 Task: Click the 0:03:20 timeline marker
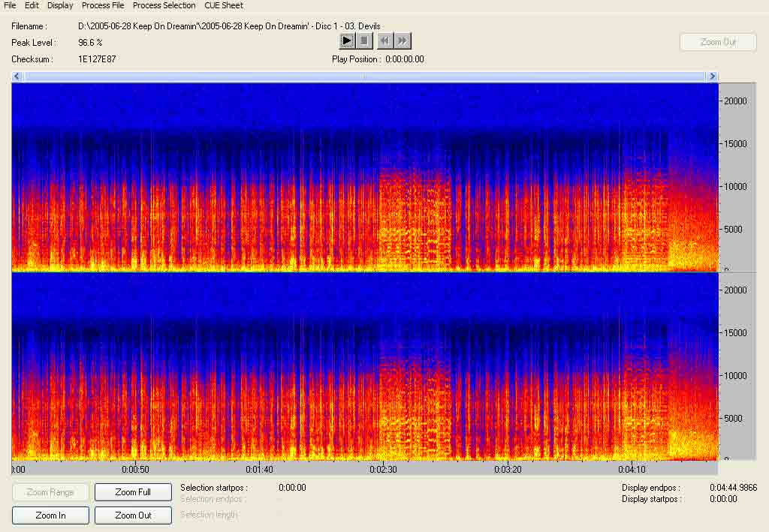pos(508,469)
